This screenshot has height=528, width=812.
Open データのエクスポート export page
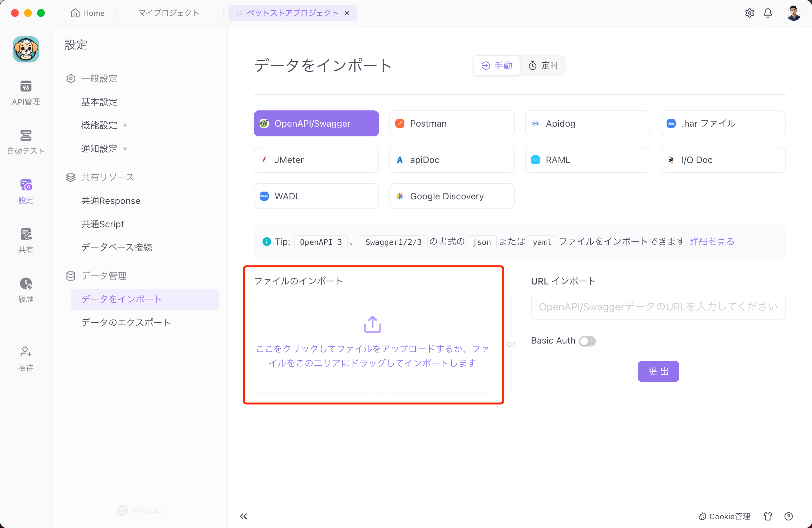[127, 322]
